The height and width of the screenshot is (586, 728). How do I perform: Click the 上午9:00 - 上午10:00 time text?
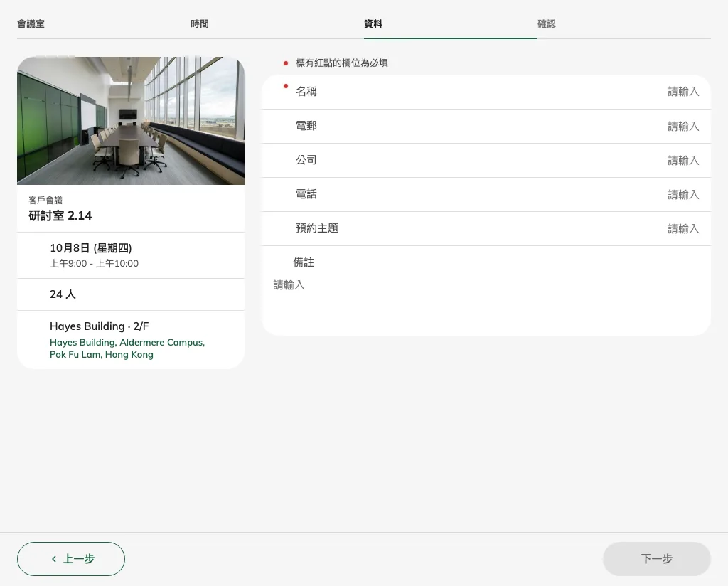[95, 263]
